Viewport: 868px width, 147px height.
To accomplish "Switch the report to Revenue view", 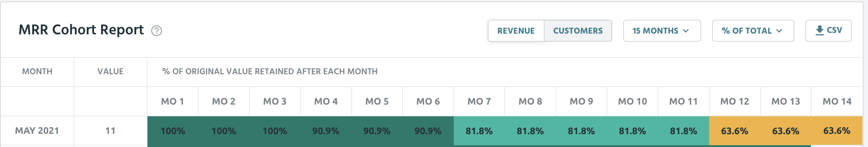I will pos(516,31).
